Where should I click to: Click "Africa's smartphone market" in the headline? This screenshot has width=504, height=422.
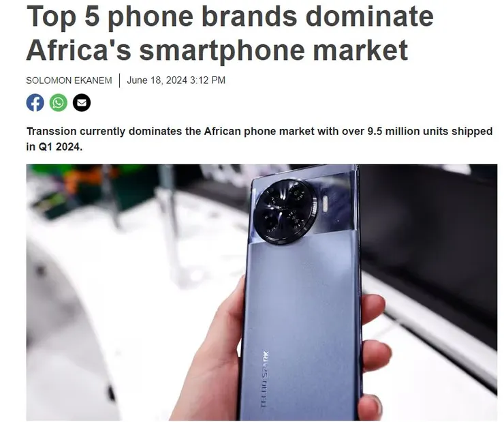click(217, 50)
